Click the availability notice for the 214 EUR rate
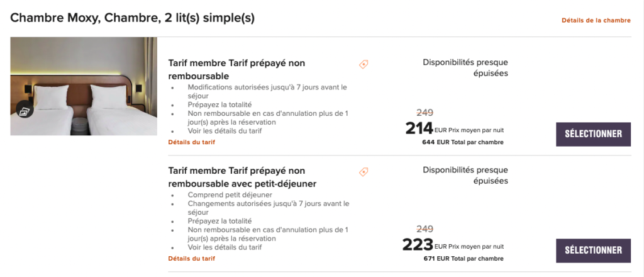Screen dimensions: 644x277 point(465,67)
